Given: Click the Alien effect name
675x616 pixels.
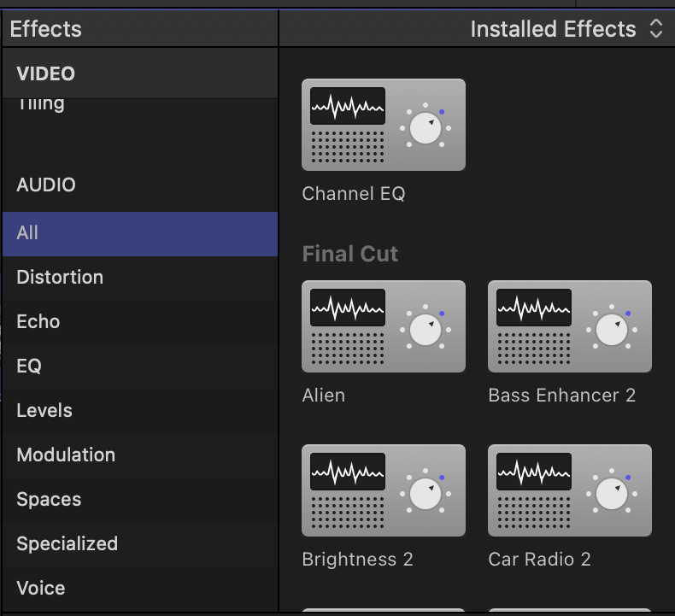Looking at the screenshot, I should [323, 396].
